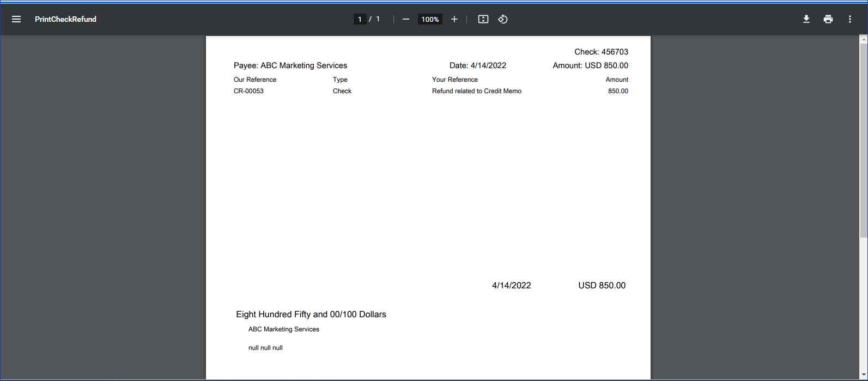
Task: Click the PrintCheckRefund document title
Action: click(65, 19)
